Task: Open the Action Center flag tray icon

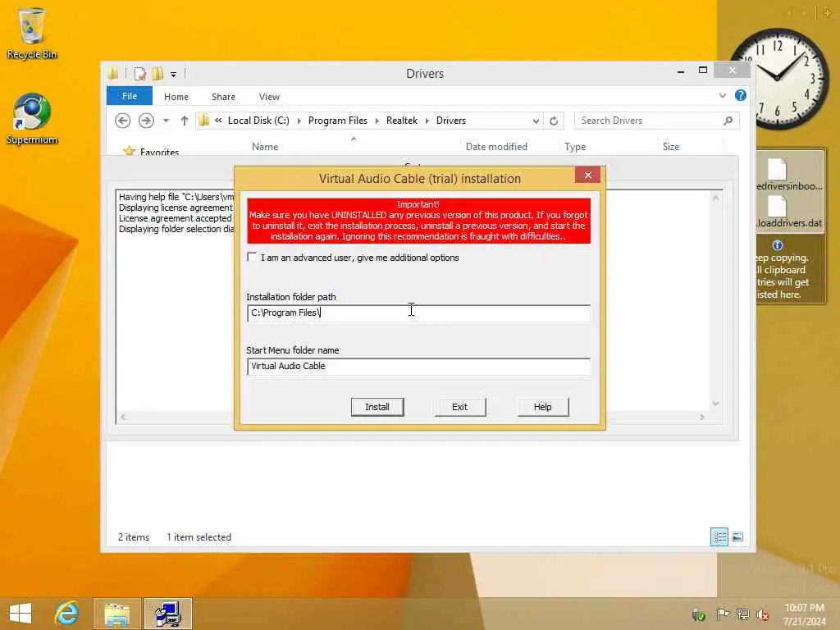Action: (722, 614)
